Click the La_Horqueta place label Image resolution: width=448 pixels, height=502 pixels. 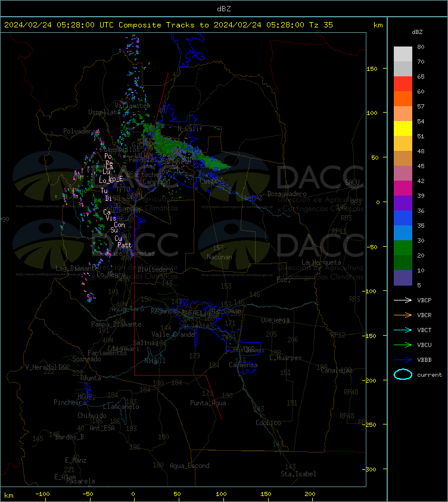pyautogui.click(x=321, y=262)
